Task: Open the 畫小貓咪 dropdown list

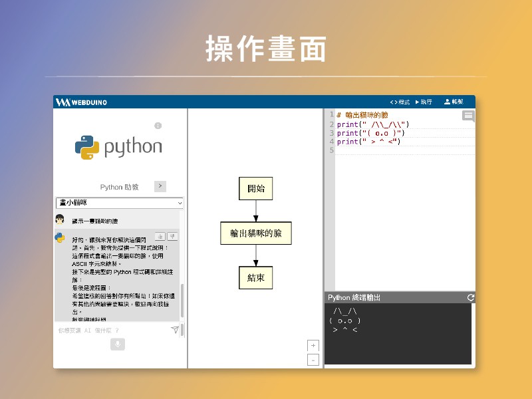Action: pyautogui.click(x=120, y=203)
